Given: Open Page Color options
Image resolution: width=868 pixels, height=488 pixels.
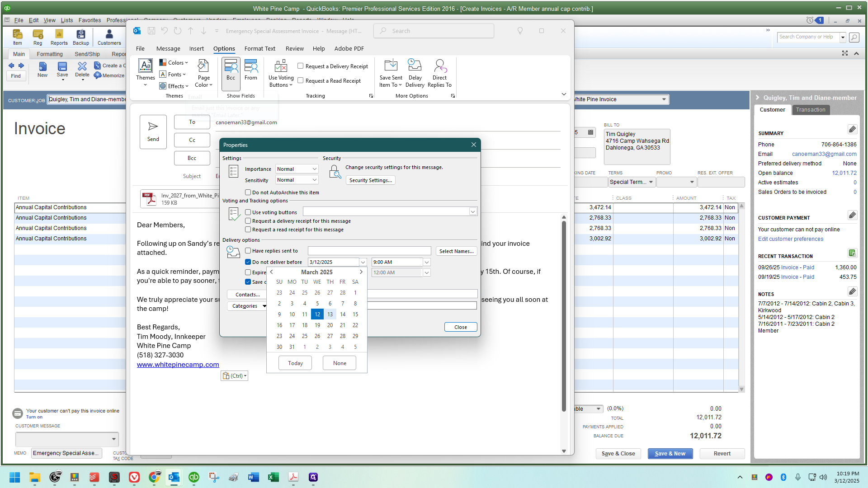Looking at the screenshot, I should (203, 73).
